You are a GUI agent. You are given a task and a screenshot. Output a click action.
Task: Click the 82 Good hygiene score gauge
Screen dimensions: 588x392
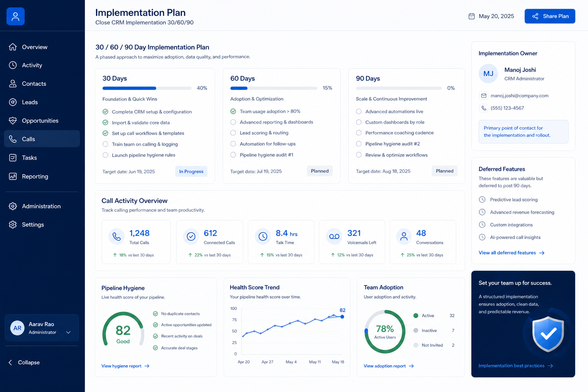[123, 330]
